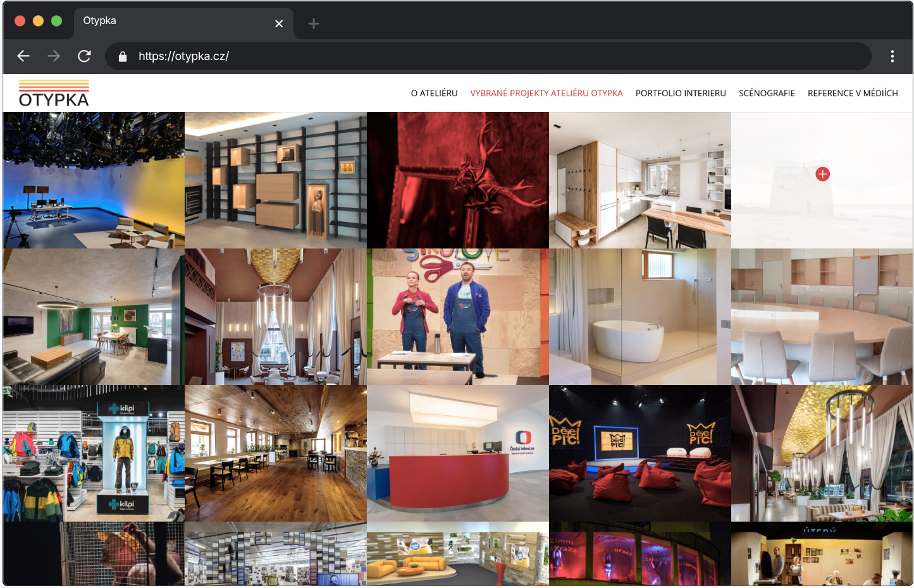Open the Kilpi store project thumbnail
Screen dimensions: 914x588
[x=94, y=453]
